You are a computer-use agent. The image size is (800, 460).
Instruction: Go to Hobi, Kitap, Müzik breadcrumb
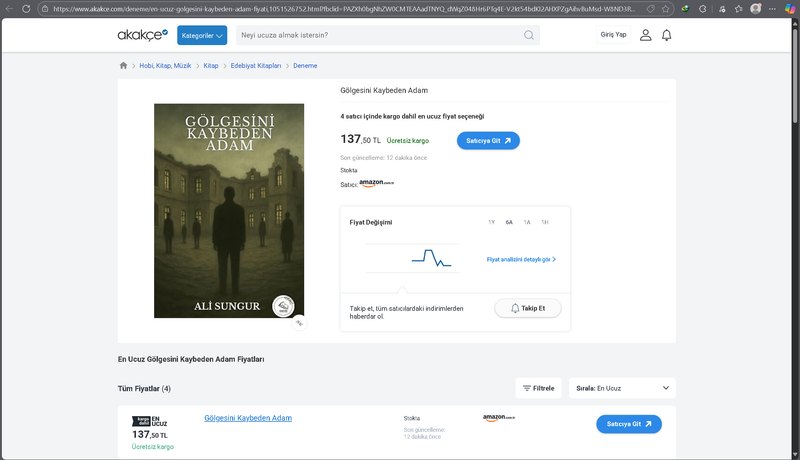(164, 65)
